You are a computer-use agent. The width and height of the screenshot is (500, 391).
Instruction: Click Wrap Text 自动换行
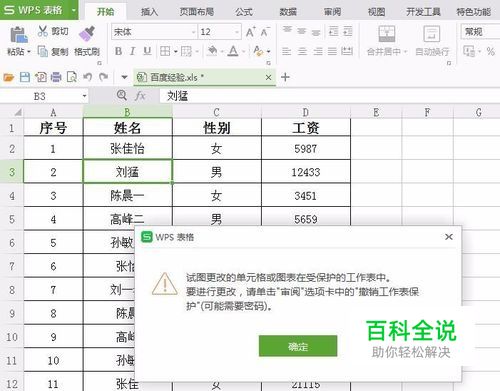click(432, 41)
